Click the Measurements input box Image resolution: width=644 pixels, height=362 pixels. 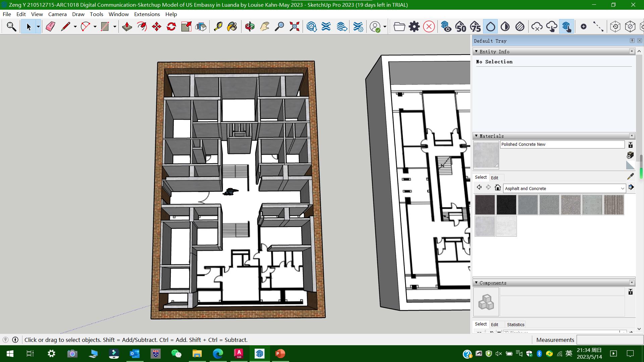click(609, 340)
